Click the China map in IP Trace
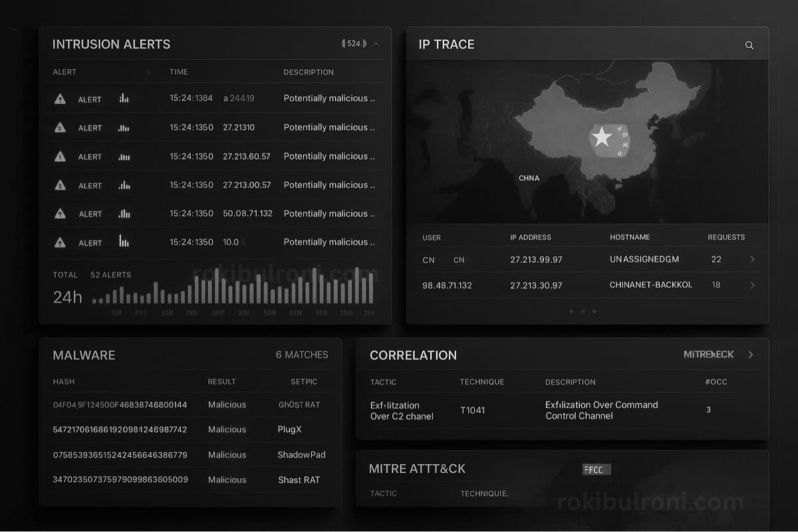 pos(587,141)
